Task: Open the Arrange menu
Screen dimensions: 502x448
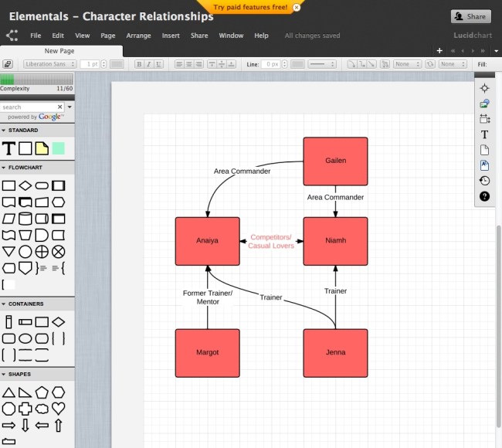Action: pos(138,36)
